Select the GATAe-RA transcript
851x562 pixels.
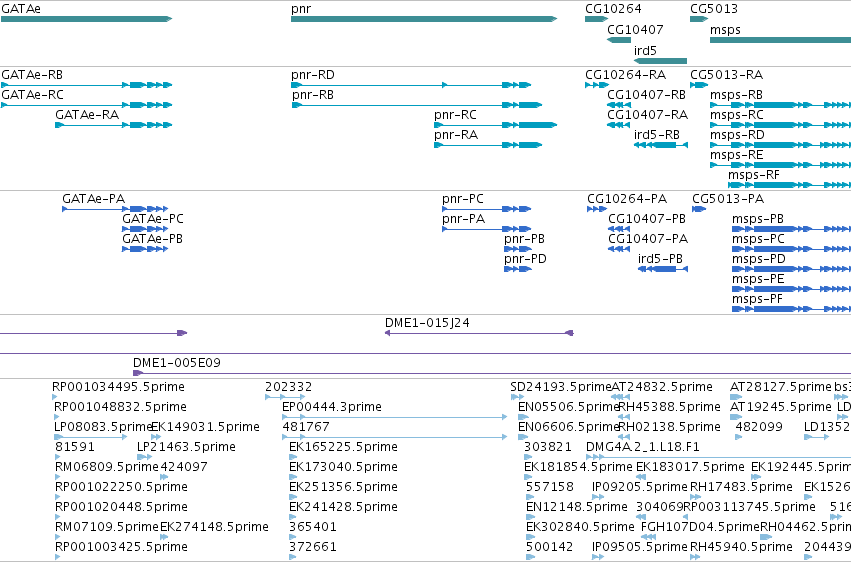pos(113,125)
